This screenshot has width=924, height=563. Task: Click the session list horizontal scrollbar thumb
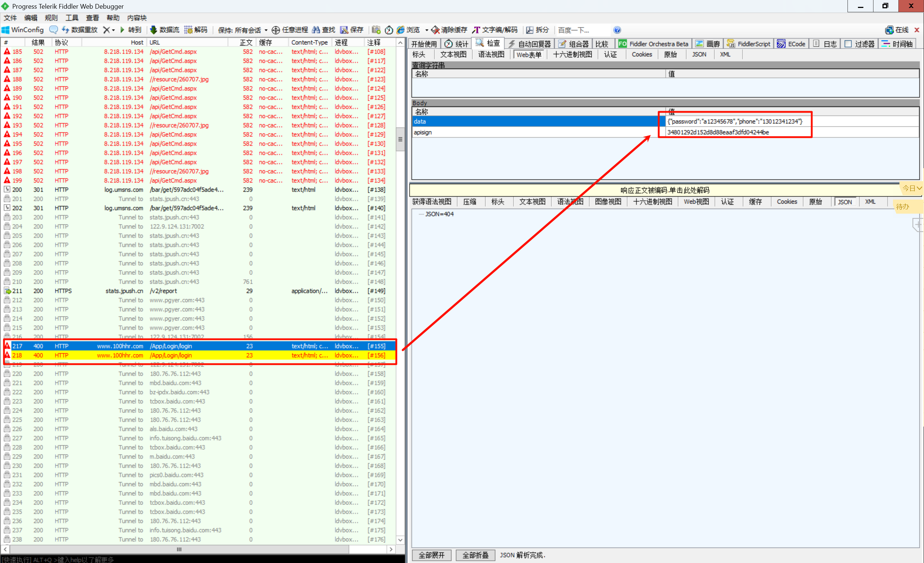click(x=179, y=549)
